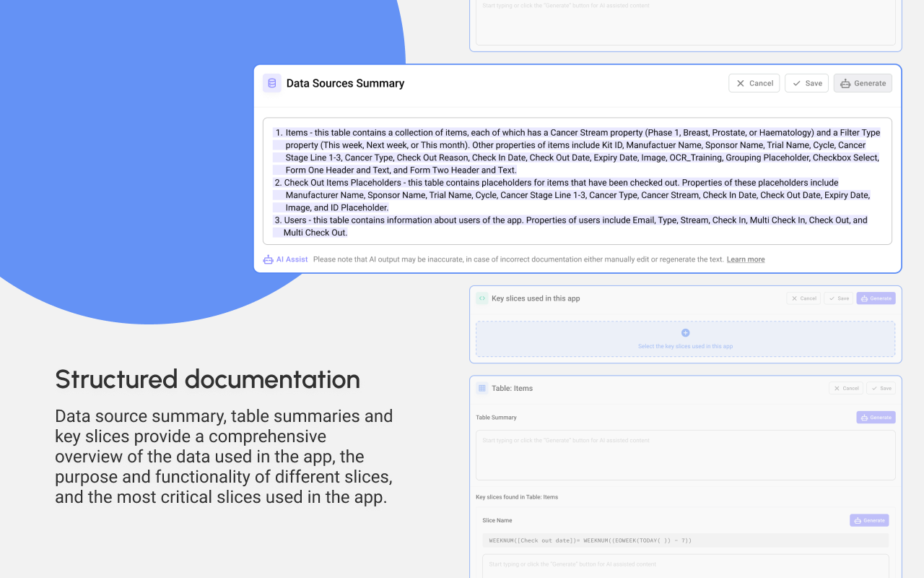Generate a name for the Slice formula
Image resolution: width=924 pixels, height=578 pixels.
pos(869,520)
